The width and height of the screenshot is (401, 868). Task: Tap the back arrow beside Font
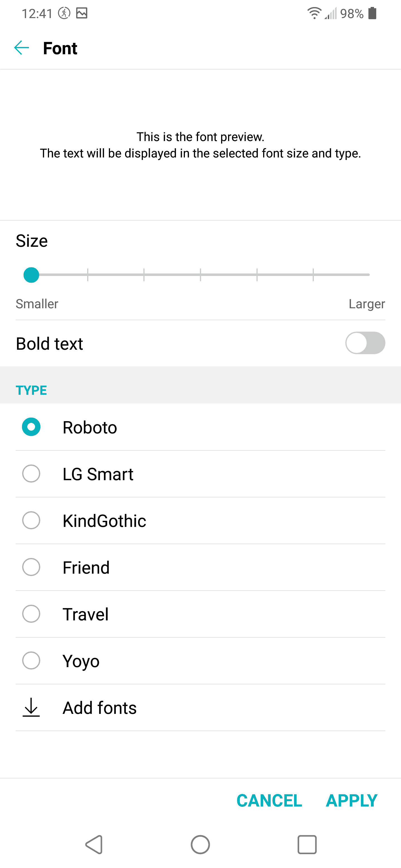(x=22, y=48)
